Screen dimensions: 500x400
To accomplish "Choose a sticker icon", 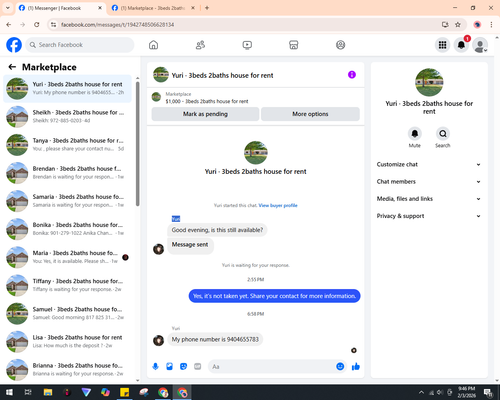I will (183, 367).
